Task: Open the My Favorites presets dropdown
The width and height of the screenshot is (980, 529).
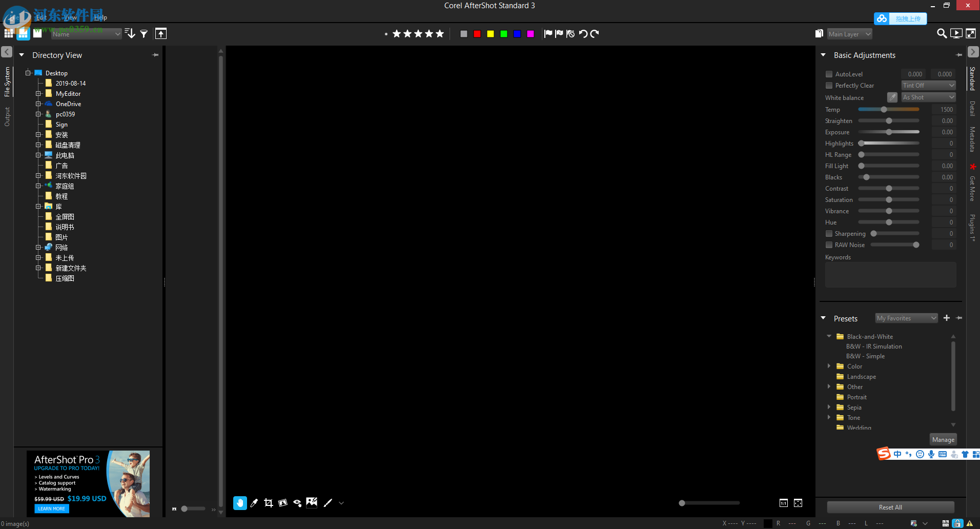Action: [x=906, y=318]
